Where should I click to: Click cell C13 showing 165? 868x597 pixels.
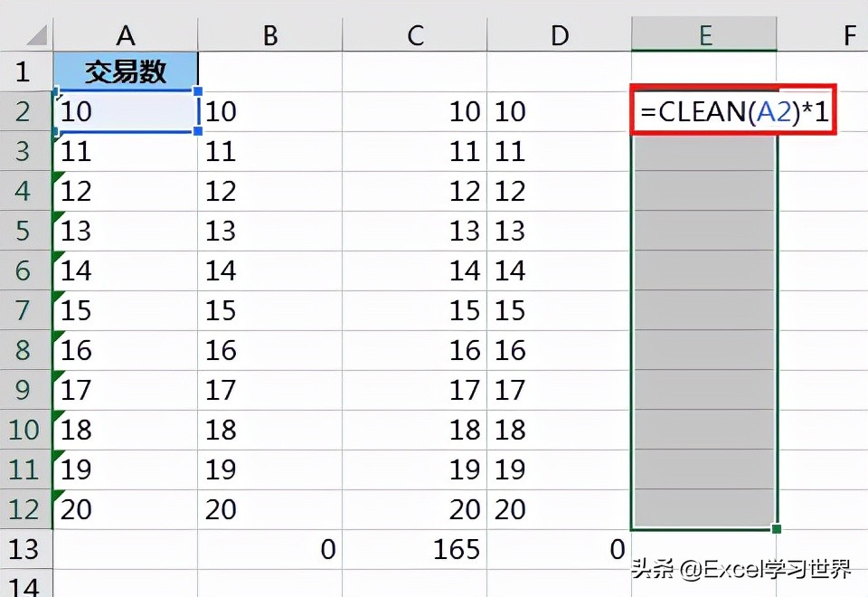tap(415, 549)
